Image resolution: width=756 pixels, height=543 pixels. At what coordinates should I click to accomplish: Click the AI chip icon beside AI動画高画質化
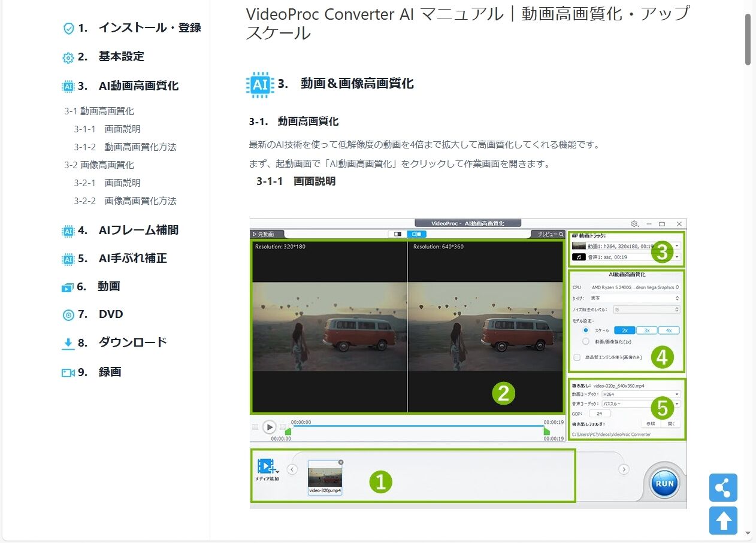(x=68, y=87)
